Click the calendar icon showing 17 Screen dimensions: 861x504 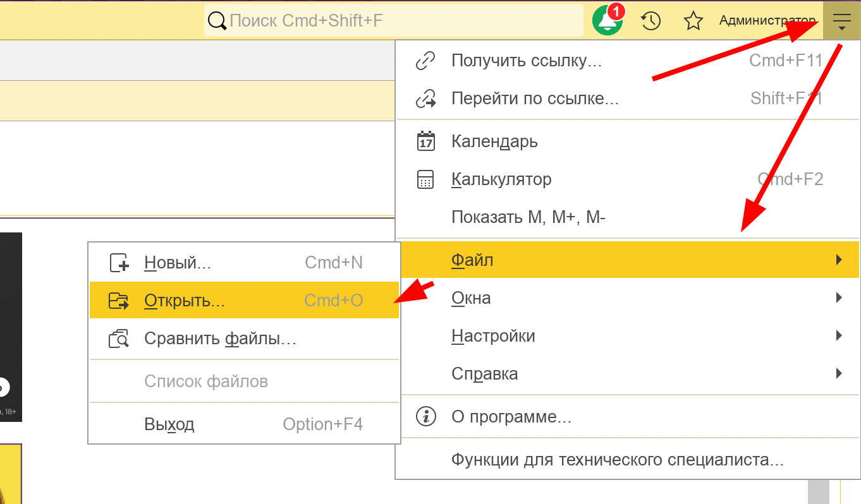(x=426, y=141)
